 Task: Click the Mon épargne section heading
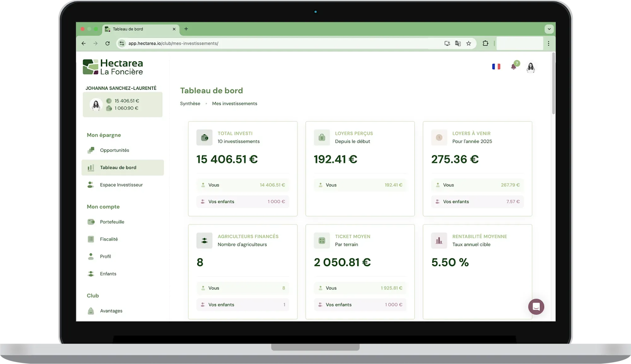click(x=104, y=135)
